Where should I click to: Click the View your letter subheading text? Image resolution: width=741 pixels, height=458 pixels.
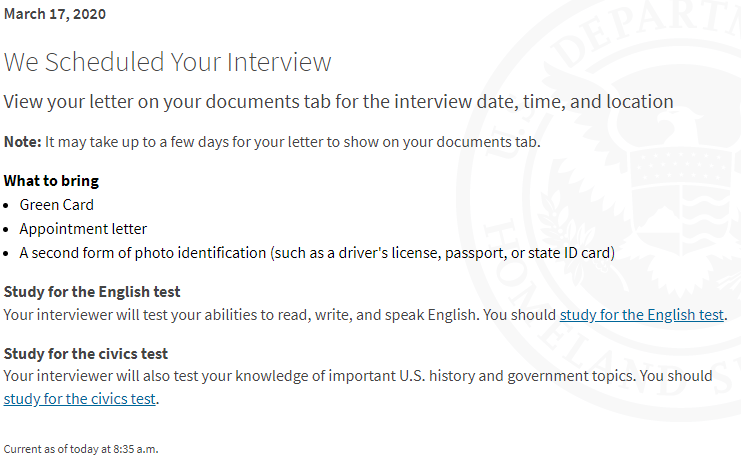click(338, 102)
